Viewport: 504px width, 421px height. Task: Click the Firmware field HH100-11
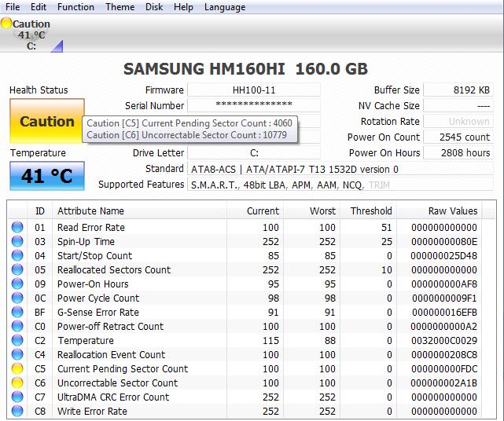pos(254,90)
